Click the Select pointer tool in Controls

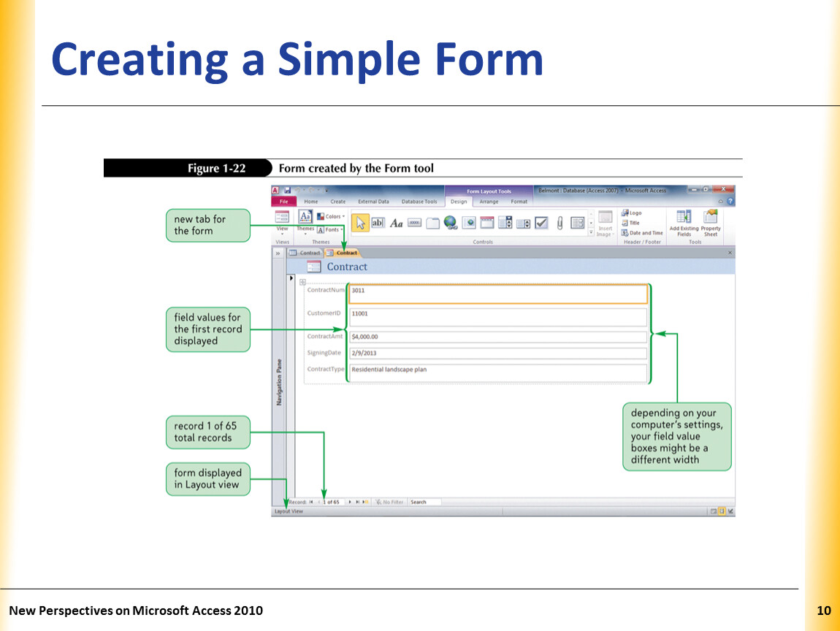pos(360,223)
